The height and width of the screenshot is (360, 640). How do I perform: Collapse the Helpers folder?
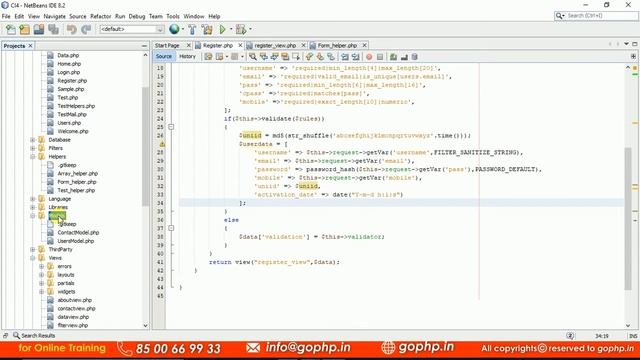[33, 157]
